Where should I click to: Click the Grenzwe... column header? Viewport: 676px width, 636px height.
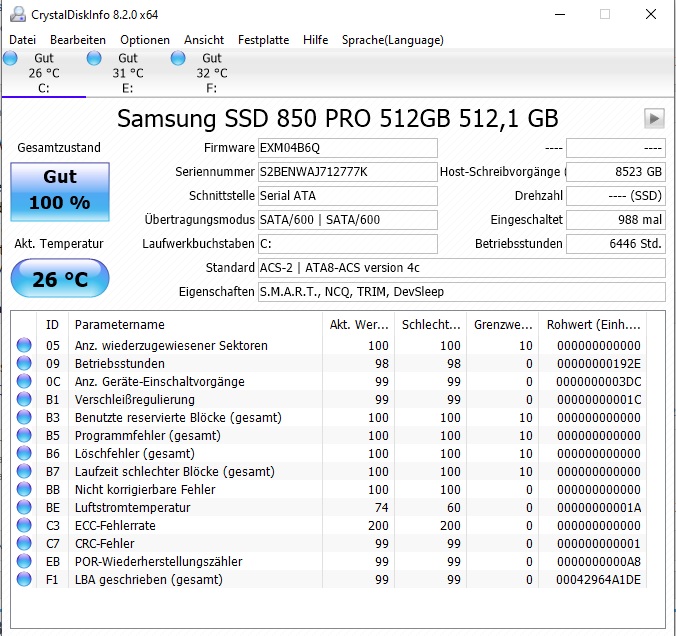(x=503, y=324)
